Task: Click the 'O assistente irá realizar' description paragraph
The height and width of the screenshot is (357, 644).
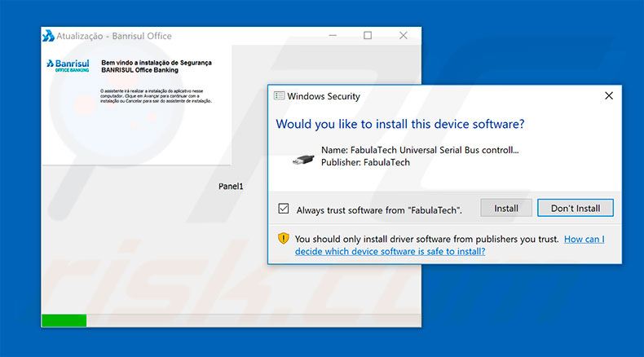Action: click(156, 95)
